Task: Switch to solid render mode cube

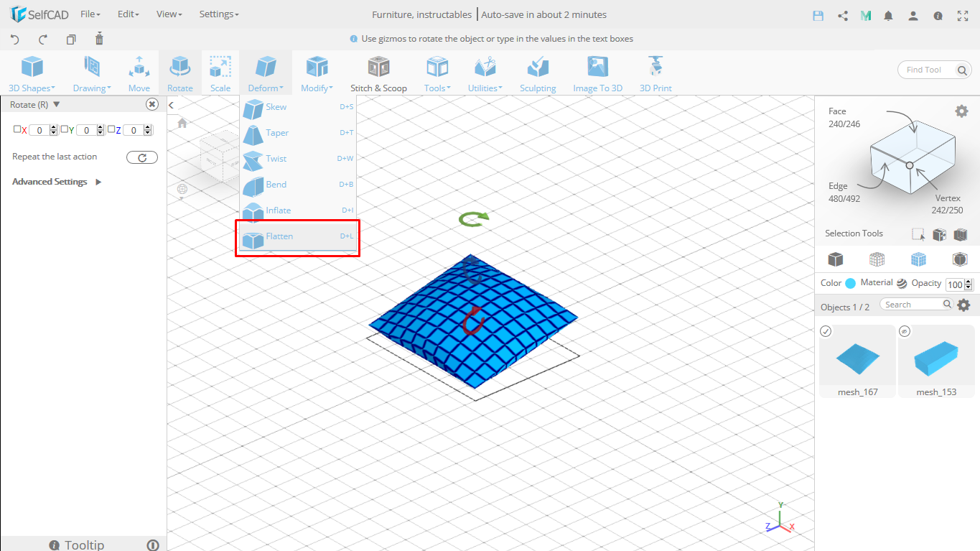Action: [x=835, y=259]
